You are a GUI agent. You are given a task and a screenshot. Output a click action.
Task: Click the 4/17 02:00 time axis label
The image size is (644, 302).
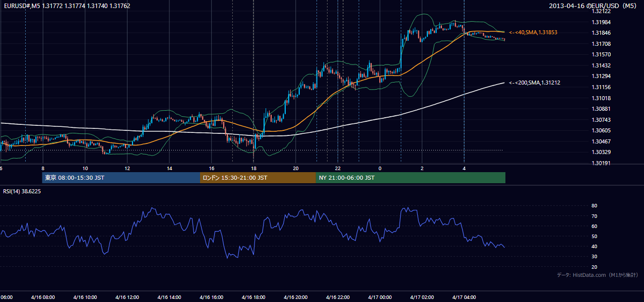pos(422,297)
